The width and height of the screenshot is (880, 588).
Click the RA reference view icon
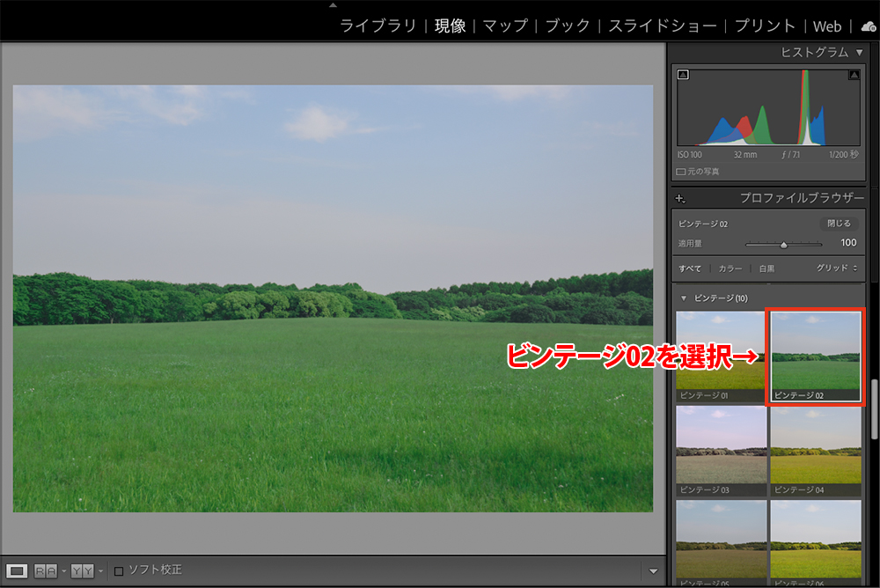(x=45, y=570)
